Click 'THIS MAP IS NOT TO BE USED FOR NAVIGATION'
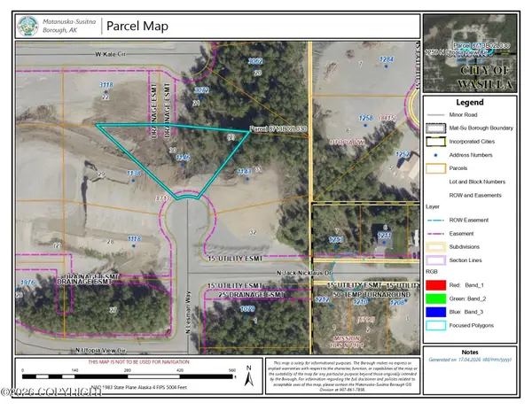Screen dimensions: 532x411 tap(139, 362)
